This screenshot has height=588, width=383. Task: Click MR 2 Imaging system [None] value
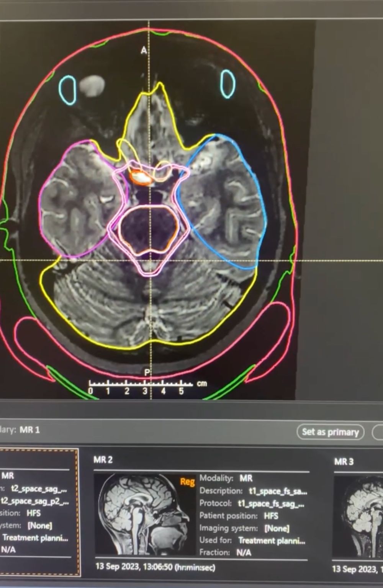click(x=277, y=528)
